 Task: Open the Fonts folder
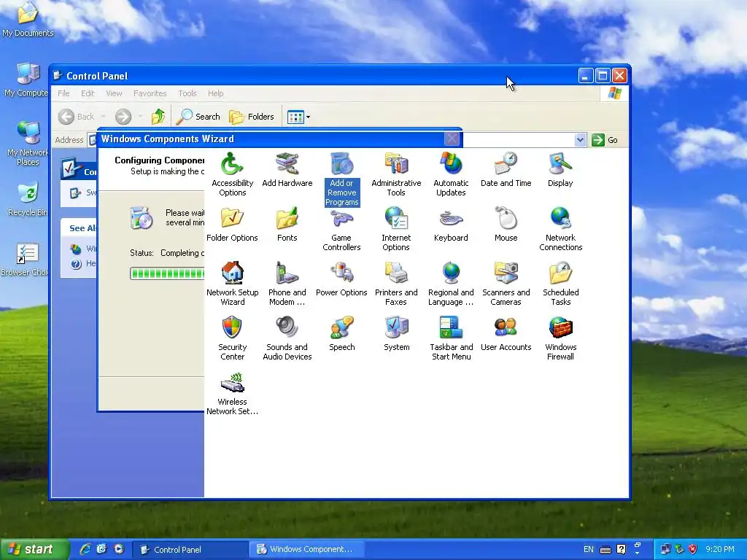287,225
